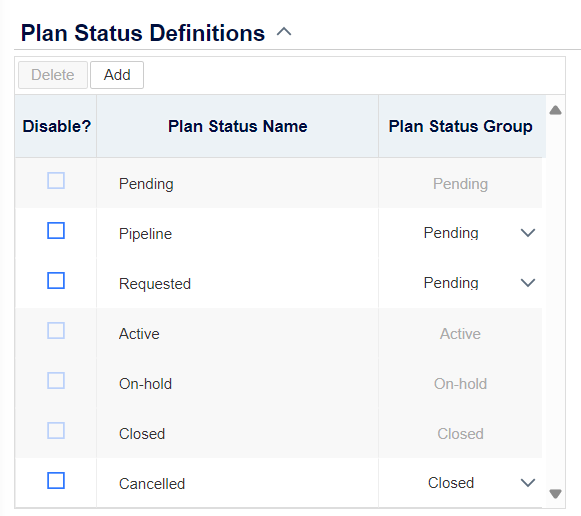Select the Active status row
The image size is (581, 516).
(x=278, y=333)
